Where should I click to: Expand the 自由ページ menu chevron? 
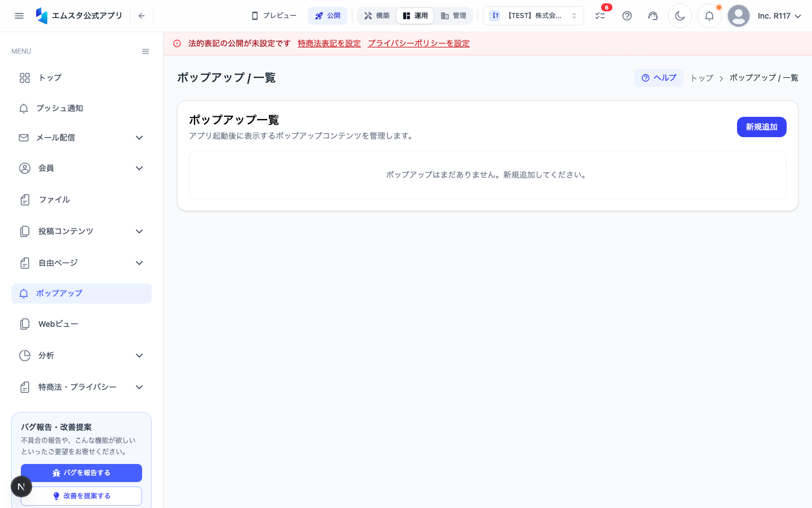pyautogui.click(x=139, y=263)
